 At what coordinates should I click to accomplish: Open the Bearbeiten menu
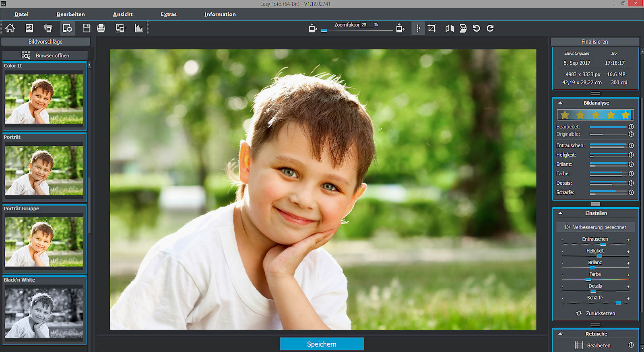[x=70, y=14]
